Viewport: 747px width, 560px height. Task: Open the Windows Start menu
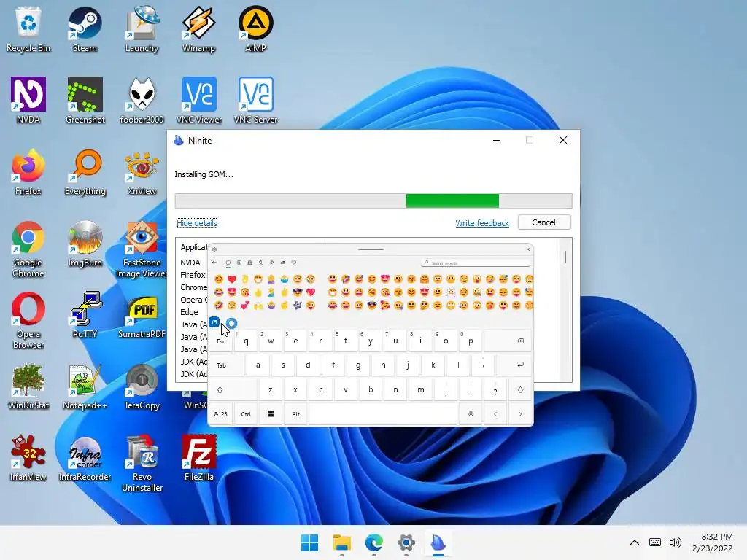pos(309,542)
